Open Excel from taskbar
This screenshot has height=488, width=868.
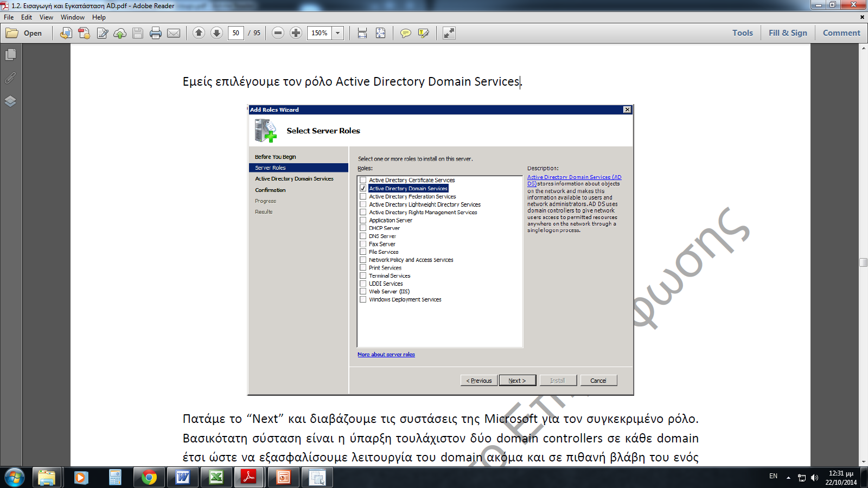tap(216, 478)
